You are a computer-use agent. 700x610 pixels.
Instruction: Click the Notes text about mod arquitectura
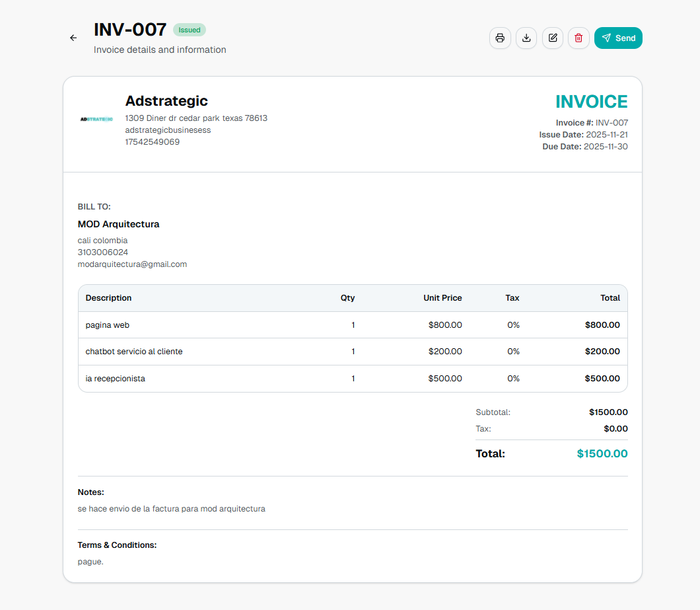click(x=171, y=508)
